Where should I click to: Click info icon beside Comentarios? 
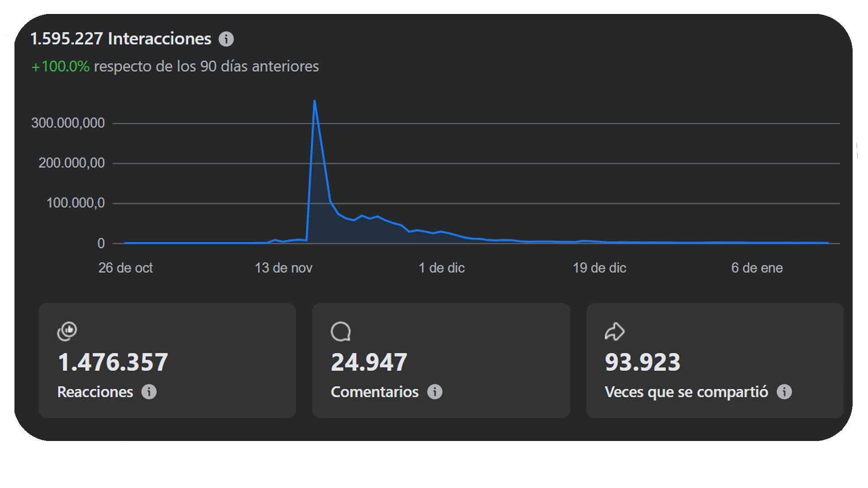tap(434, 392)
